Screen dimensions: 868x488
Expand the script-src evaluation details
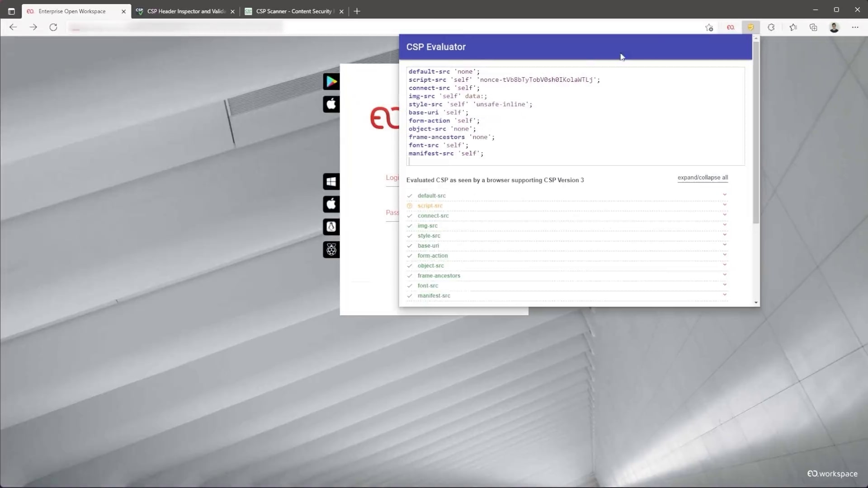[x=724, y=205]
